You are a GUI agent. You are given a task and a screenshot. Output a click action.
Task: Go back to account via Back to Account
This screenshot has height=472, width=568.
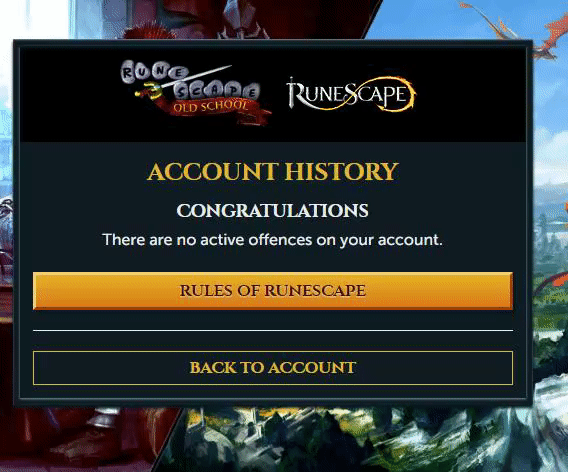click(273, 368)
